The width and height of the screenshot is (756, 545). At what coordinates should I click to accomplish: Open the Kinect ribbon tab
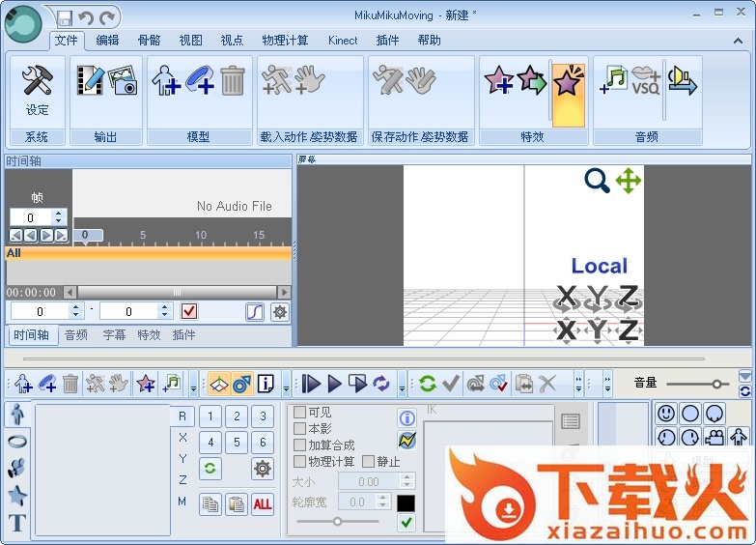coord(343,41)
